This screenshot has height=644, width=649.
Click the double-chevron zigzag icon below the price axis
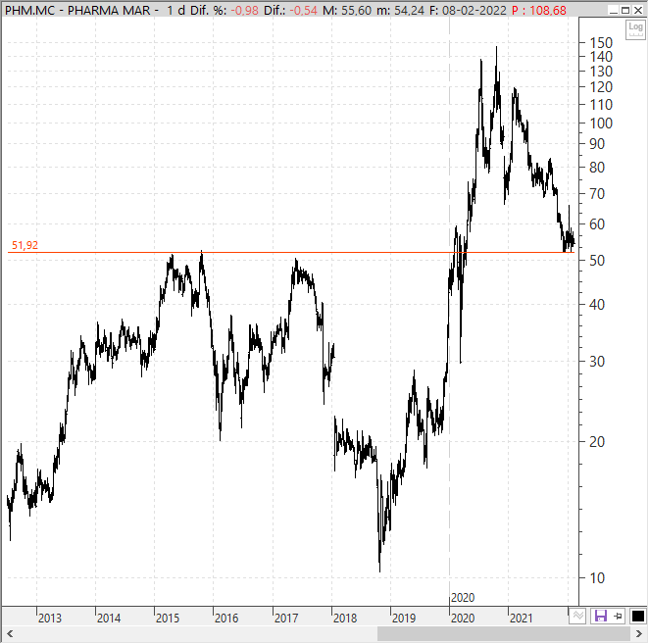578,617
